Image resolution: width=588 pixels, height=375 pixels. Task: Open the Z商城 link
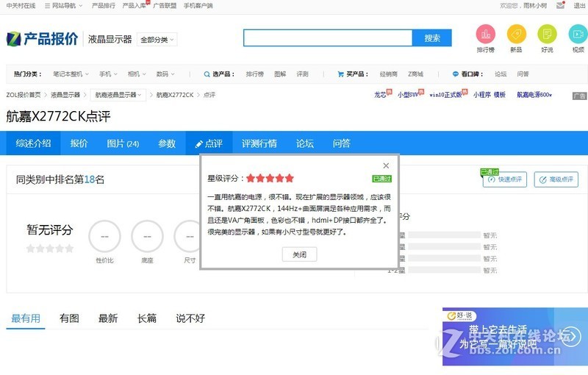point(415,74)
